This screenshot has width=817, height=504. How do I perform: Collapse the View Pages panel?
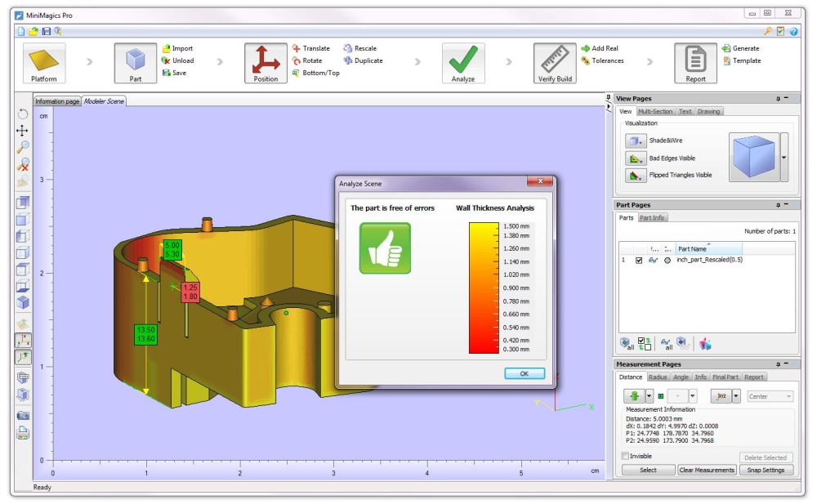786,98
